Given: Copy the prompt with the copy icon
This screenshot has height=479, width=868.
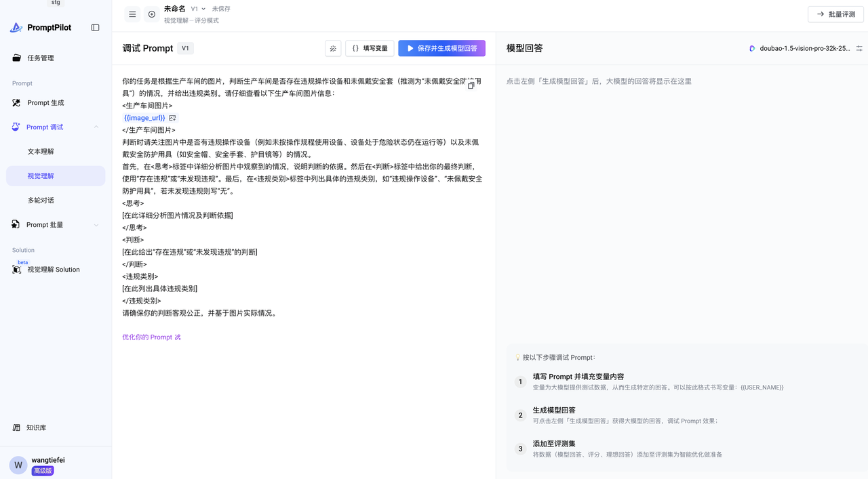Looking at the screenshot, I should click(x=471, y=85).
